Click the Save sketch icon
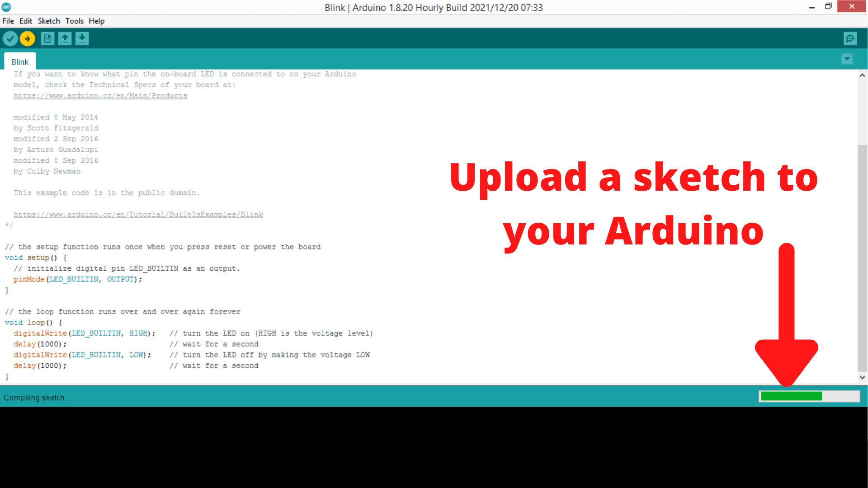868x488 pixels. [82, 39]
